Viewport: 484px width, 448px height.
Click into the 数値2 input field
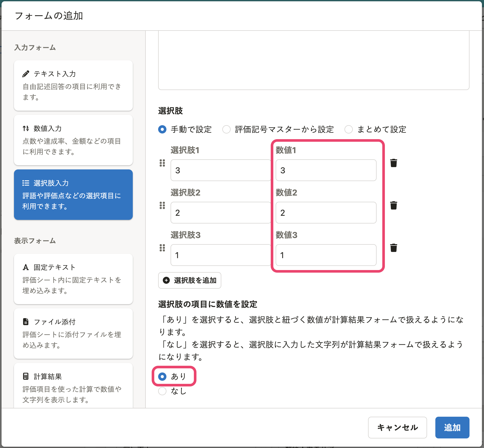click(326, 213)
